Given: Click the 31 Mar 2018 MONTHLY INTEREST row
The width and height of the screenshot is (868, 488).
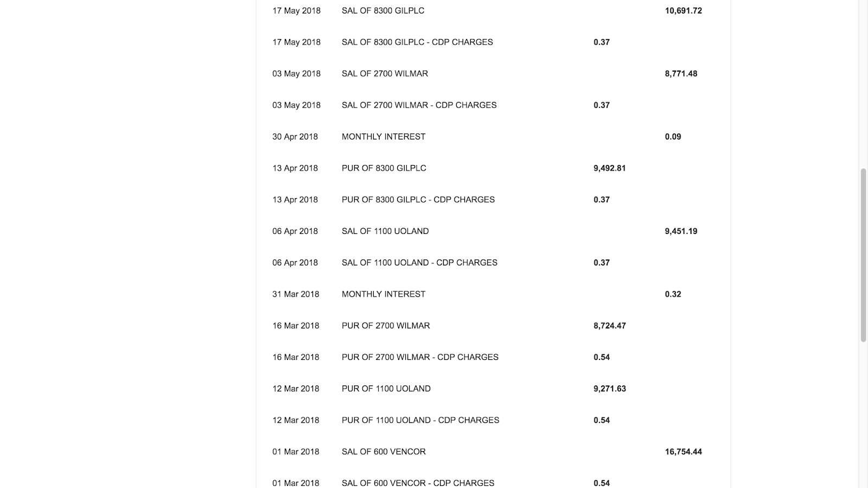Looking at the screenshot, I should [493, 294].
